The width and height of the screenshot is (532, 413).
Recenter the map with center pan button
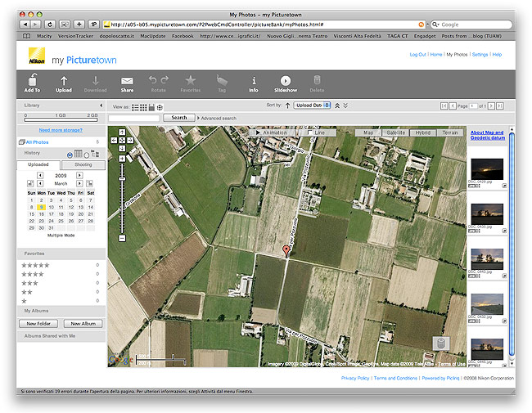[x=122, y=140]
